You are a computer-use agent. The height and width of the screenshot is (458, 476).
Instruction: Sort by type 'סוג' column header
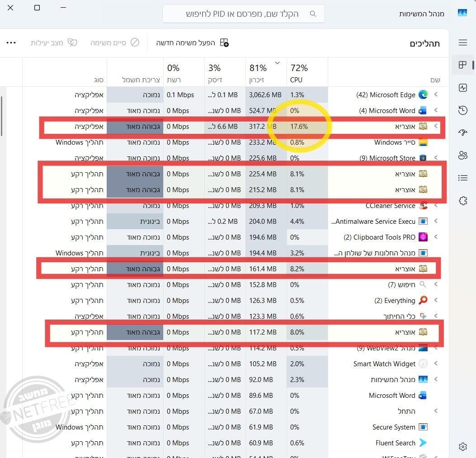coord(64,72)
